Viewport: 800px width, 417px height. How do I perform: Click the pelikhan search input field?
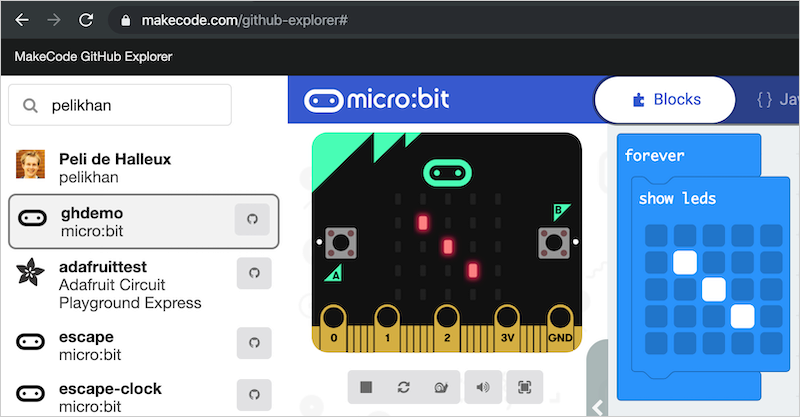point(120,105)
